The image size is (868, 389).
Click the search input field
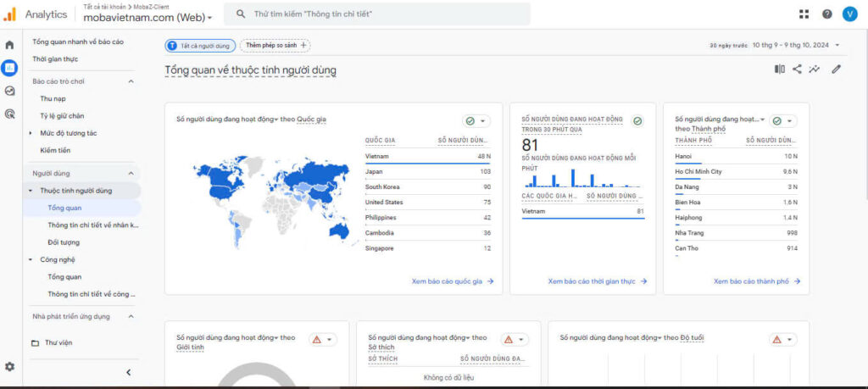click(381, 14)
